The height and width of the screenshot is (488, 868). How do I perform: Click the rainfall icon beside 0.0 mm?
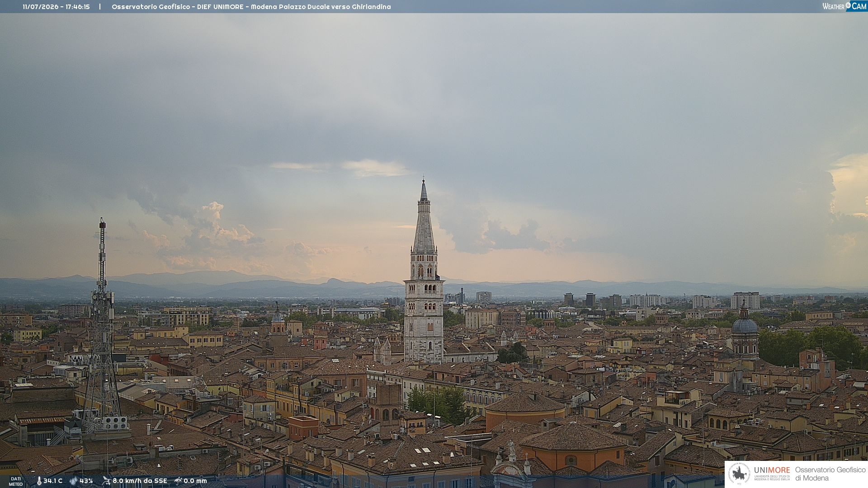tap(178, 481)
